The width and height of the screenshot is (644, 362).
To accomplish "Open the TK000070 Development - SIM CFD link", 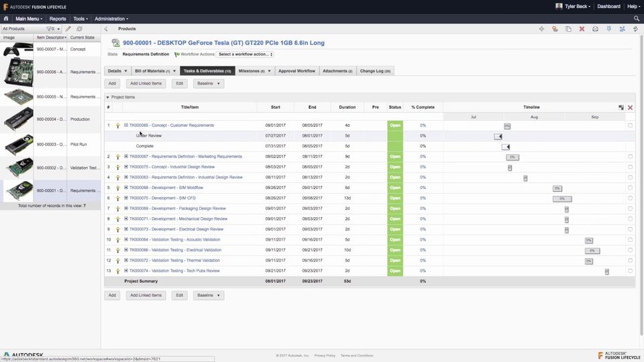I will (x=162, y=198).
